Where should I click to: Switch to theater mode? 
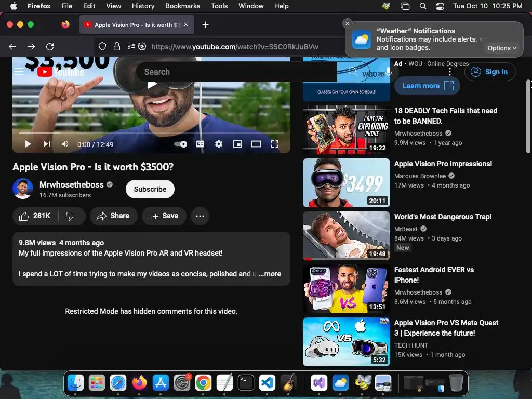click(x=256, y=144)
